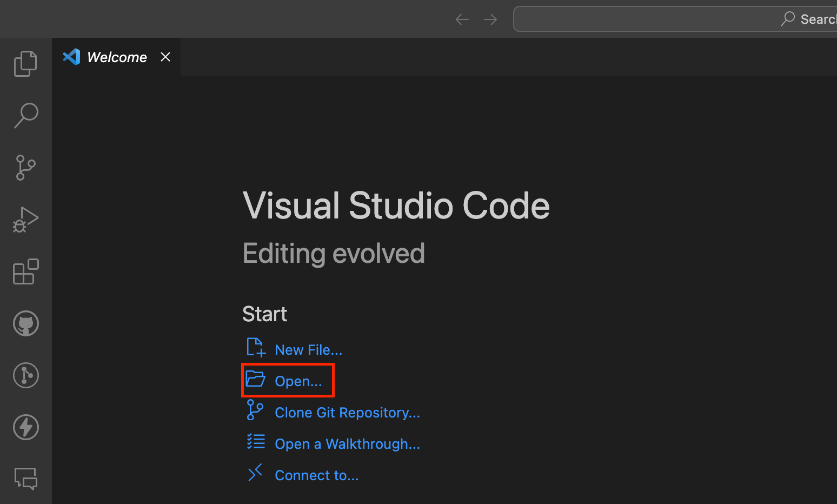
Task: Open the GitHub panel in activity bar
Action: (x=25, y=323)
